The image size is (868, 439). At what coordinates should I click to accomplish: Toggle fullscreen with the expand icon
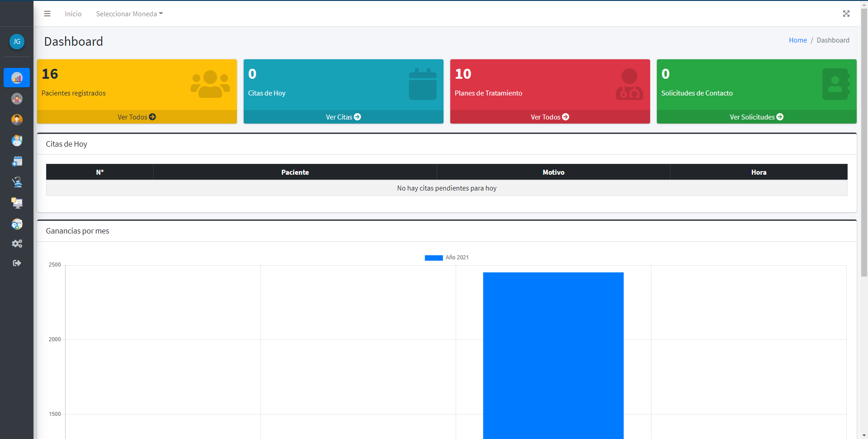[846, 14]
